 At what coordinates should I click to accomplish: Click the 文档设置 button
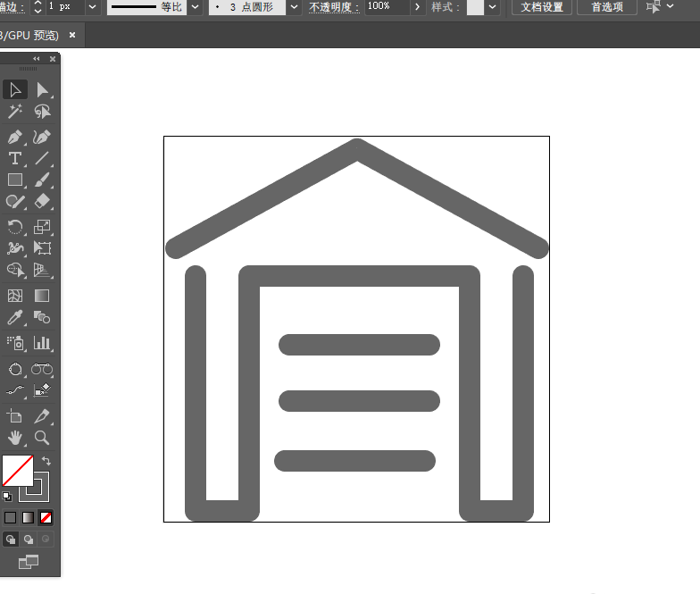click(541, 7)
